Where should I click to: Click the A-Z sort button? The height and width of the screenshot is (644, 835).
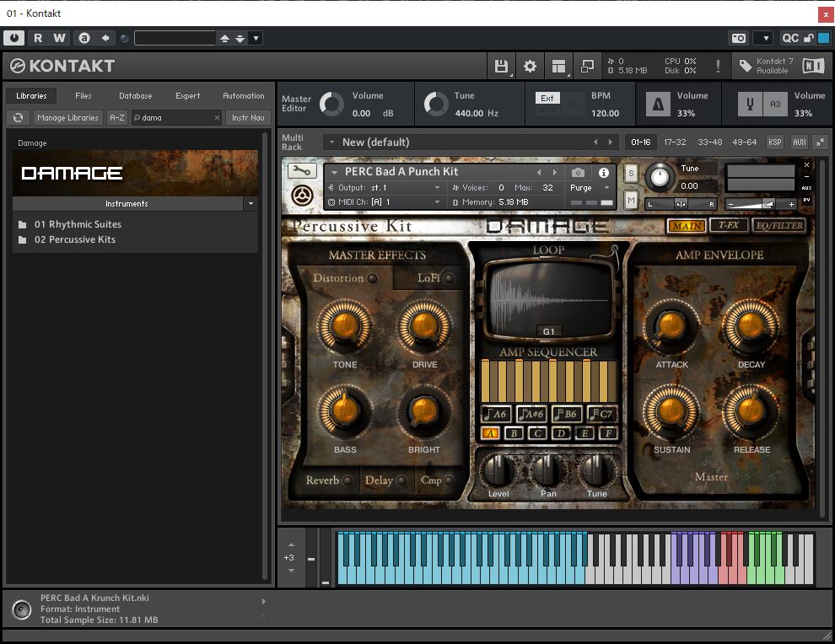tap(117, 118)
